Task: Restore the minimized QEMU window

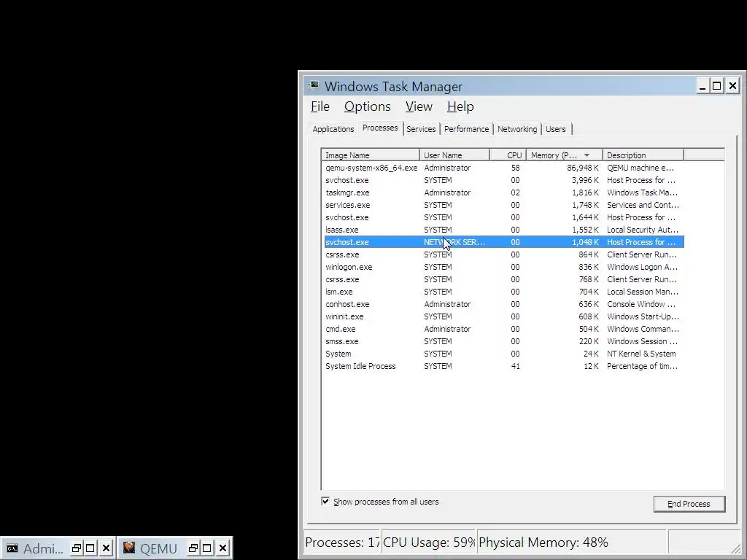Action: pyautogui.click(x=193, y=548)
